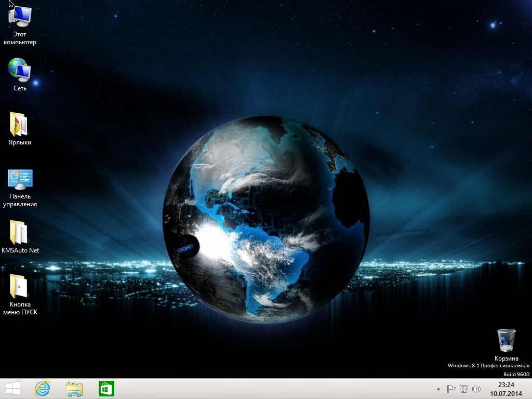Open the volume speaker icon
This screenshot has height=399, width=532.
tap(476, 389)
